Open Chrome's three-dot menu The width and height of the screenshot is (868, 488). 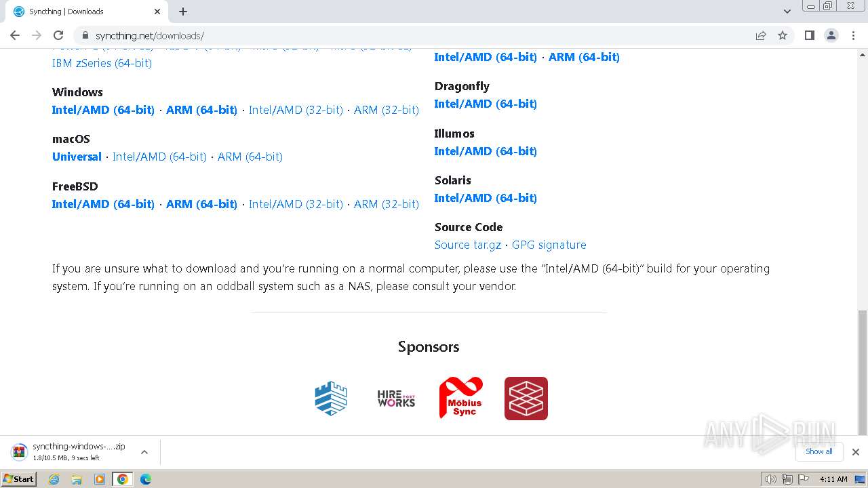853,35
